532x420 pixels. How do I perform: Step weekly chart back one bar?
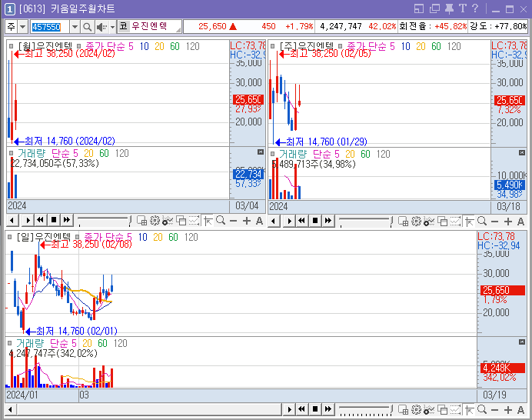coord(274,222)
